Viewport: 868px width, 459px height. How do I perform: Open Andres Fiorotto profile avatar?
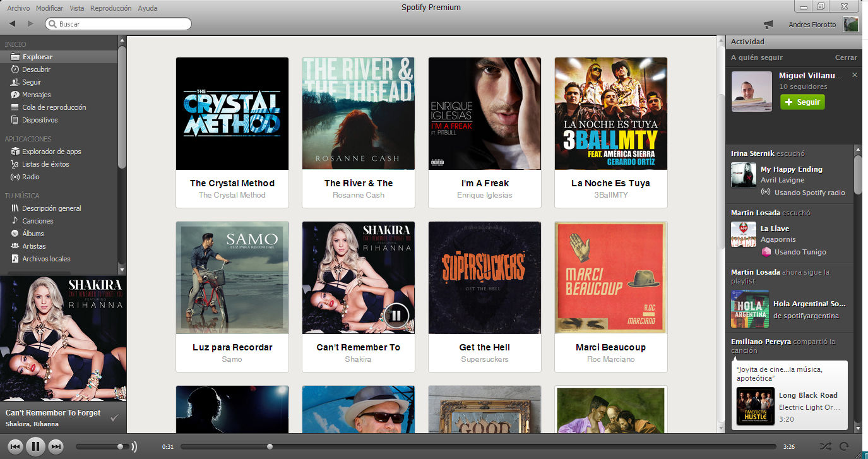point(851,25)
